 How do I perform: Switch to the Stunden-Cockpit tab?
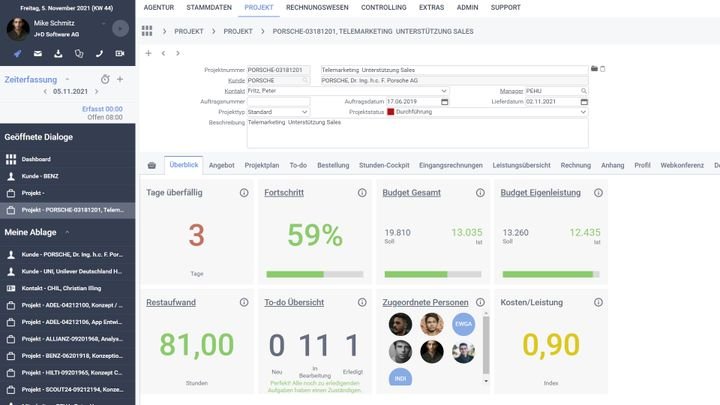[x=384, y=165]
